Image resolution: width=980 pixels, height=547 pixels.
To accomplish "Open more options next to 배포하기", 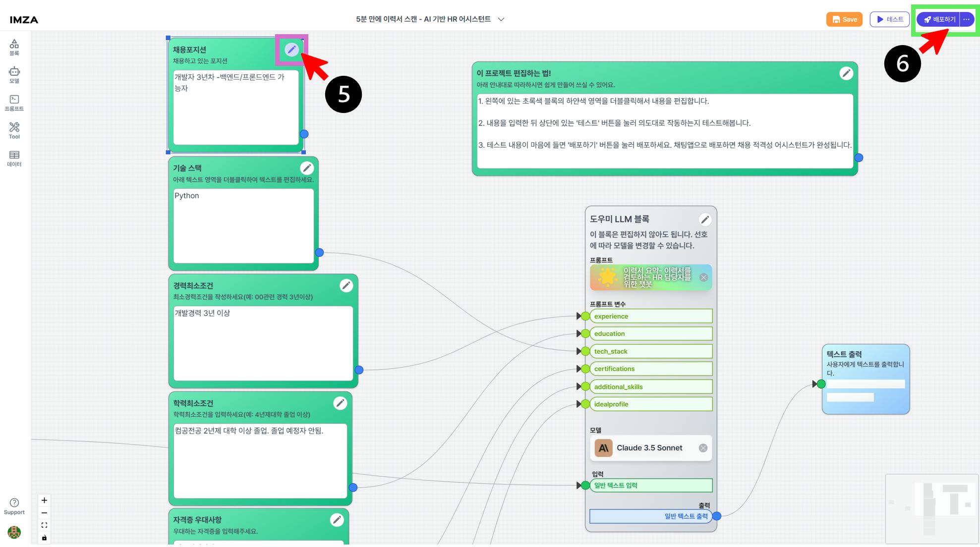I will point(967,19).
